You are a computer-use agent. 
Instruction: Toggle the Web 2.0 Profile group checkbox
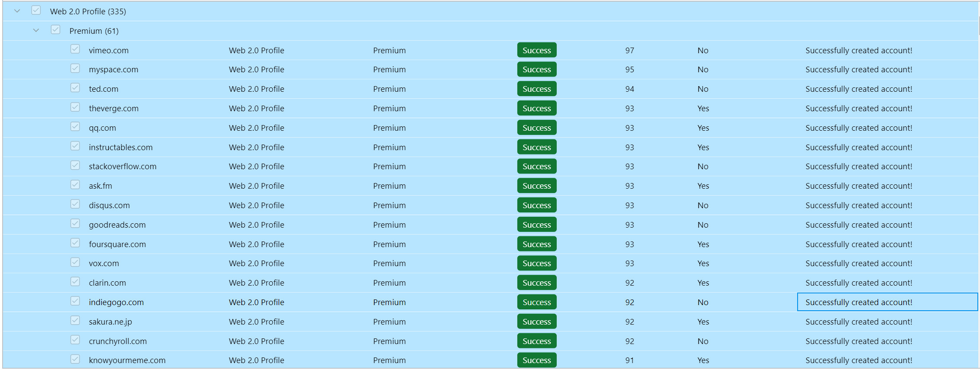click(36, 10)
